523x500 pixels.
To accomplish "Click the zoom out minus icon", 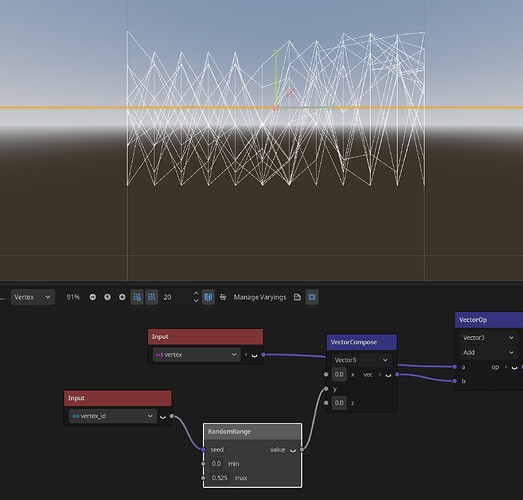I will coord(93,297).
